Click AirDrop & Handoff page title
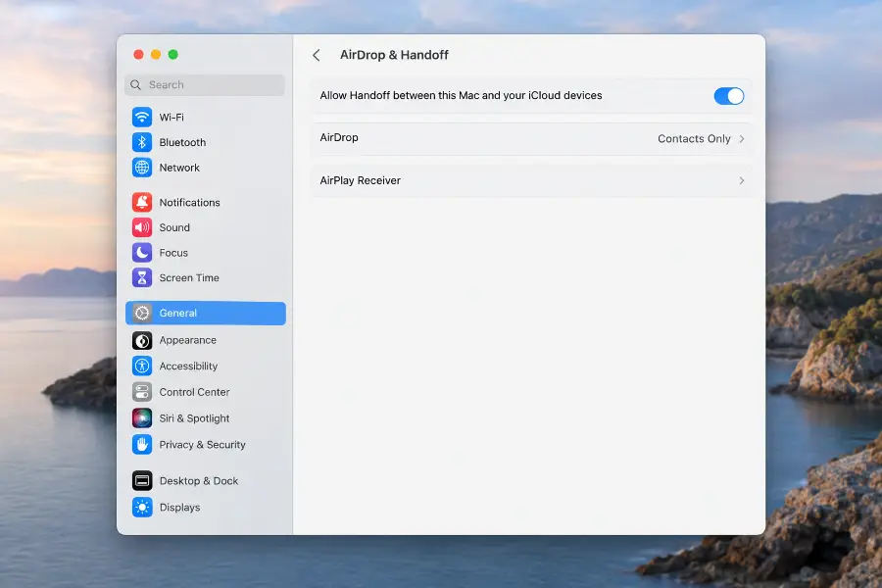 pyautogui.click(x=394, y=55)
